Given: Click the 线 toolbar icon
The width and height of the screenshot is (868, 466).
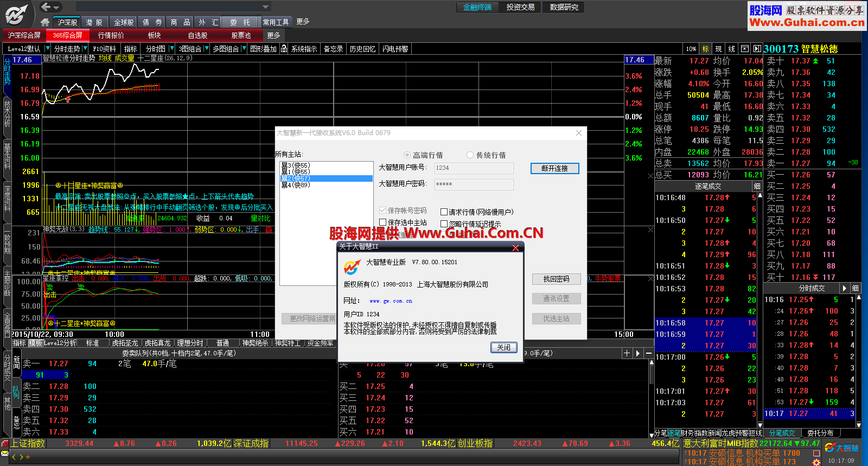Looking at the screenshot, I should pyautogui.click(x=731, y=49).
